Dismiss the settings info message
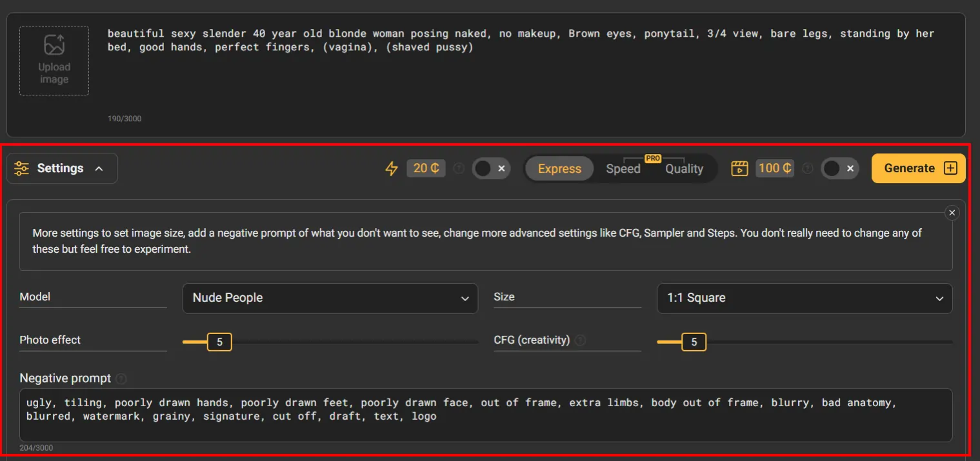The height and width of the screenshot is (461, 980). coord(952,212)
